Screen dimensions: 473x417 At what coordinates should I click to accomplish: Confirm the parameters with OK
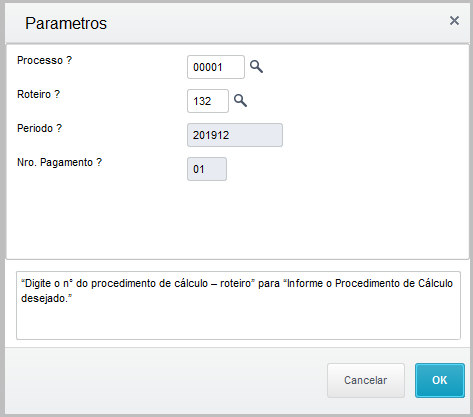click(440, 380)
